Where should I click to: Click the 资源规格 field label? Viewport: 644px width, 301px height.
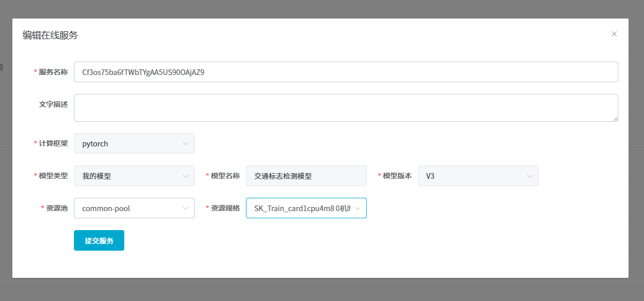tap(225, 208)
